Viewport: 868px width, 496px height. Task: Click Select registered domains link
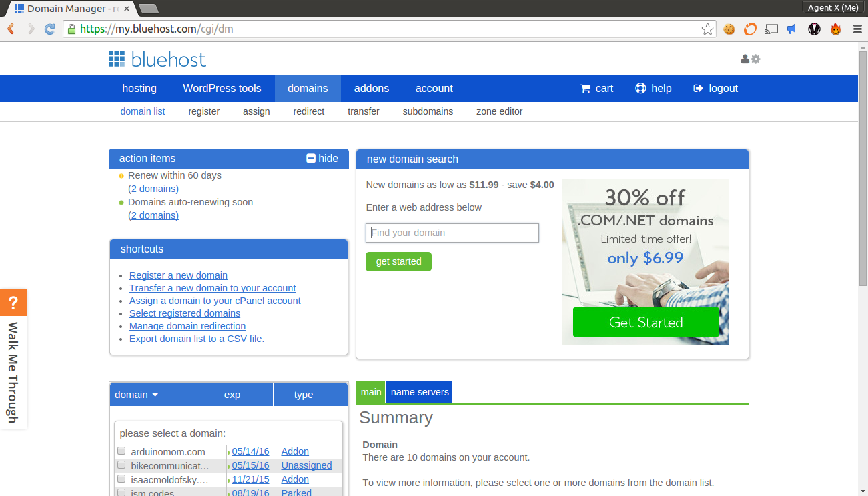coord(185,313)
